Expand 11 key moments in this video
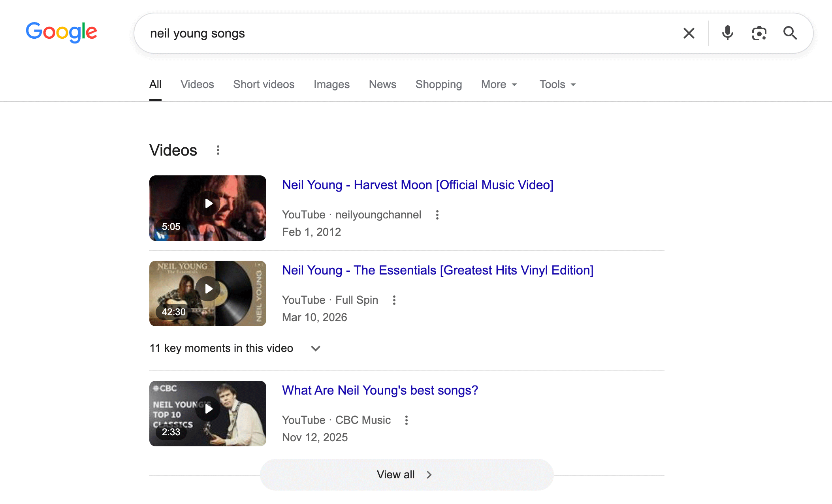832x504 pixels. click(235, 348)
